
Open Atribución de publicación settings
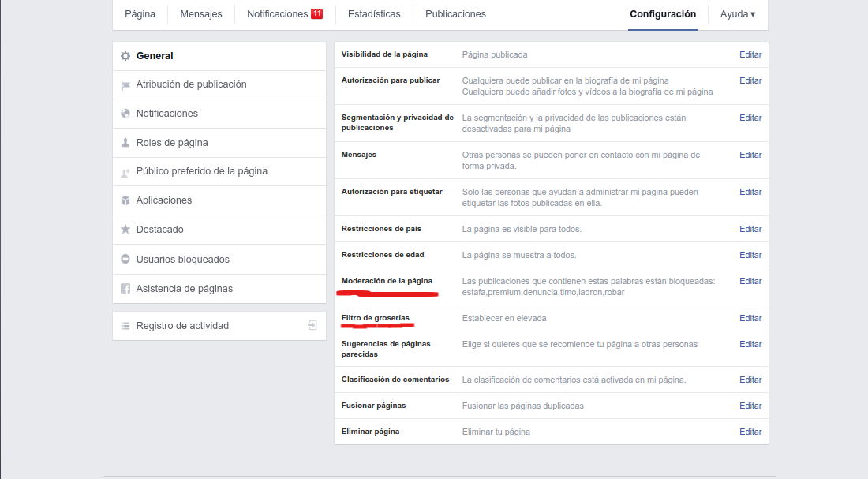[x=219, y=84]
